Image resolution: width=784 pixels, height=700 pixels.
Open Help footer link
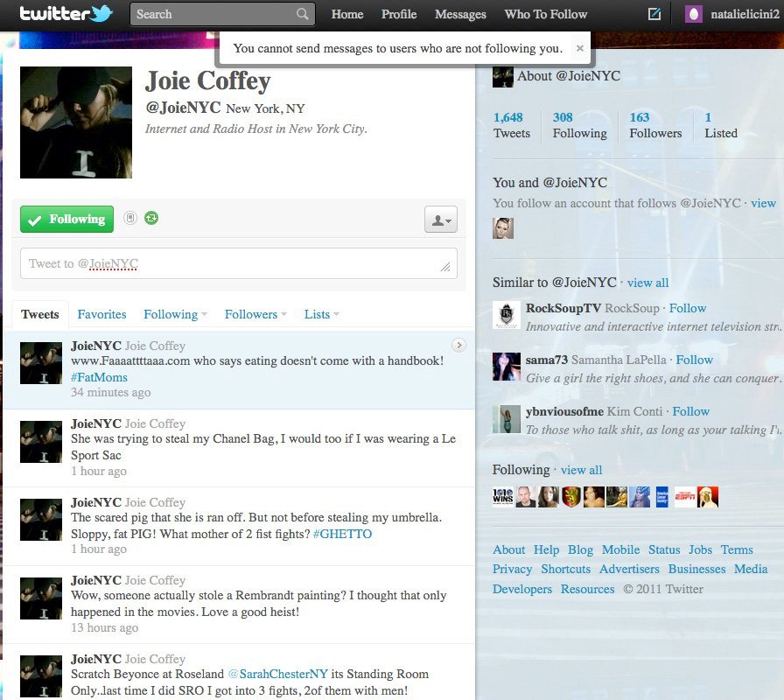tap(546, 549)
